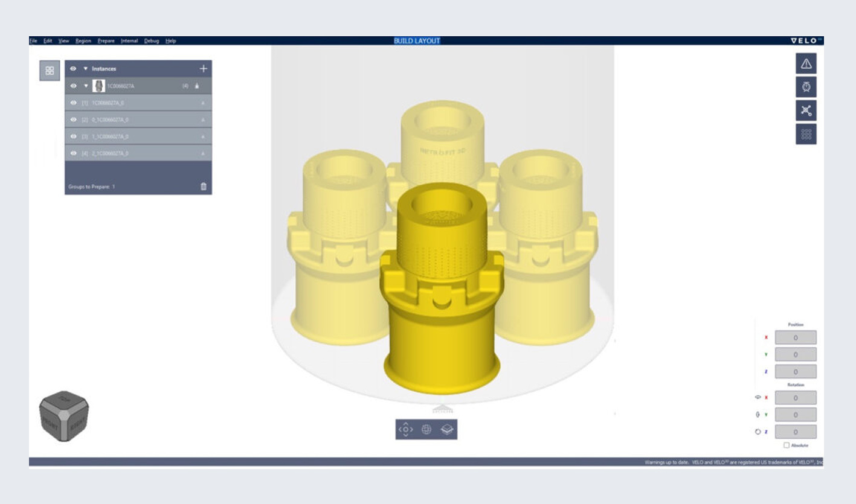Click the grid layout icon left of Instances panel
The height and width of the screenshot is (504, 856).
(x=50, y=68)
